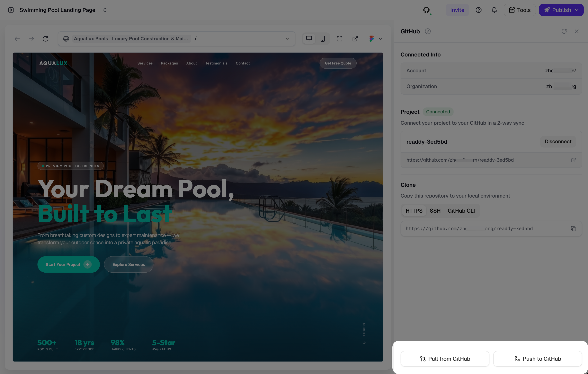This screenshot has width=588, height=374.
Task: Open the page URL dropdown
Action: [x=287, y=38]
